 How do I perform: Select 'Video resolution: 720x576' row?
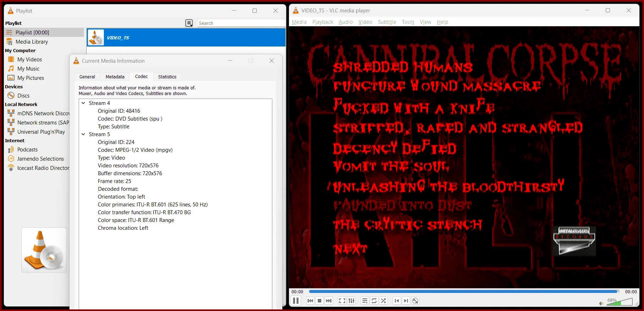(128, 166)
